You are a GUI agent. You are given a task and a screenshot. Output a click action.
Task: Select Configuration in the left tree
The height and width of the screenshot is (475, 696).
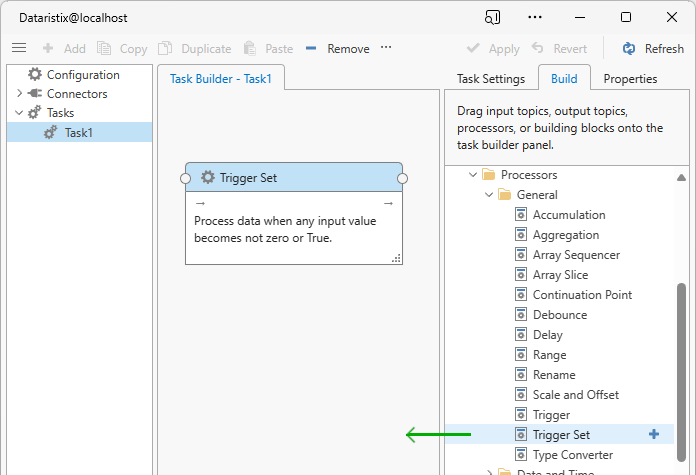[x=82, y=75]
